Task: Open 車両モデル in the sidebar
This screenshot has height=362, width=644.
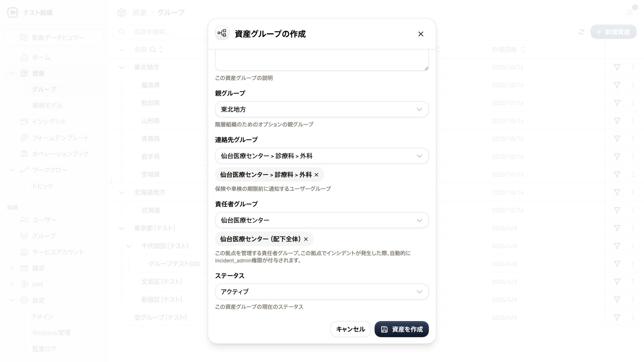Action: click(47, 106)
